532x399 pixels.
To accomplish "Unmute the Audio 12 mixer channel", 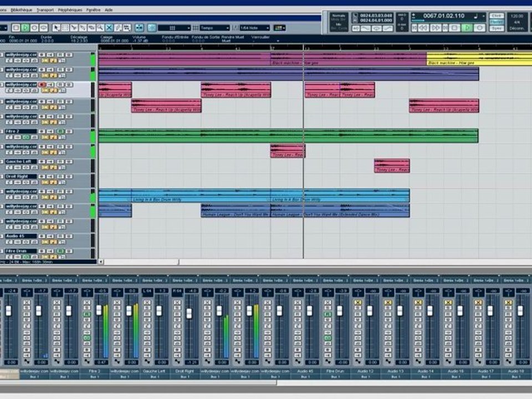I will (x=357, y=302).
